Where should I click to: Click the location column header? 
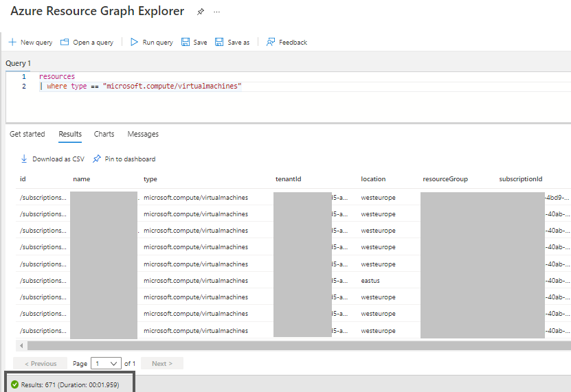pyautogui.click(x=373, y=179)
